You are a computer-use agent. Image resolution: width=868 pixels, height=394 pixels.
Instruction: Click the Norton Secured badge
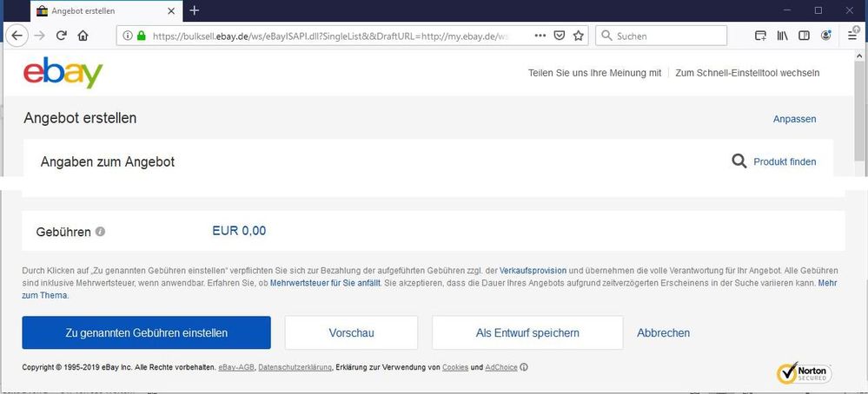805,373
